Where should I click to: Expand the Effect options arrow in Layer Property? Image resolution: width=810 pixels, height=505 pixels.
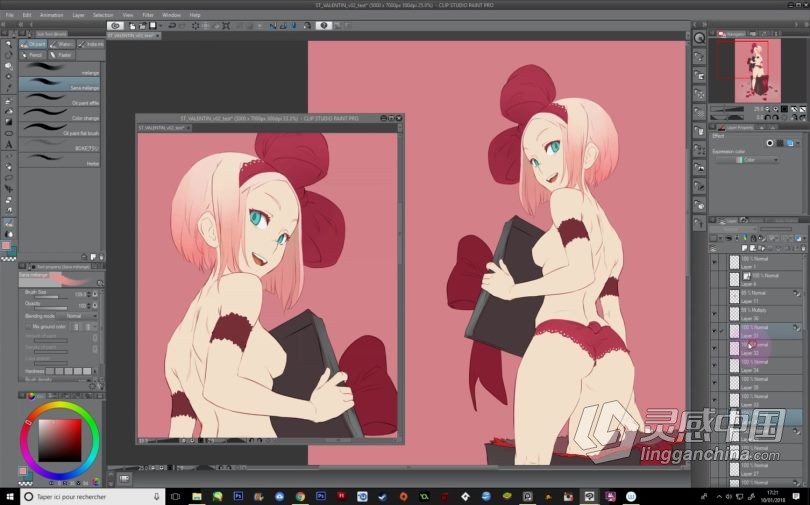point(799,143)
